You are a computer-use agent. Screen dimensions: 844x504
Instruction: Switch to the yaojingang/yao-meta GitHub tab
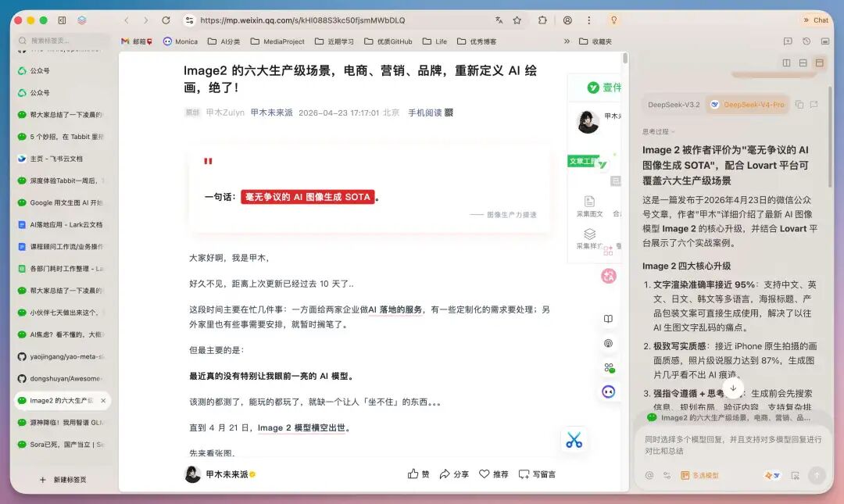[63, 356]
